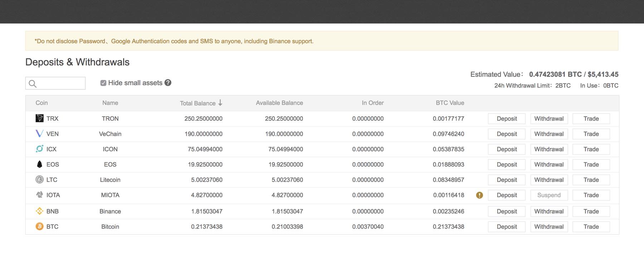Open Trade for Litecoin LTC
The width and height of the screenshot is (644, 270).
tap(591, 180)
